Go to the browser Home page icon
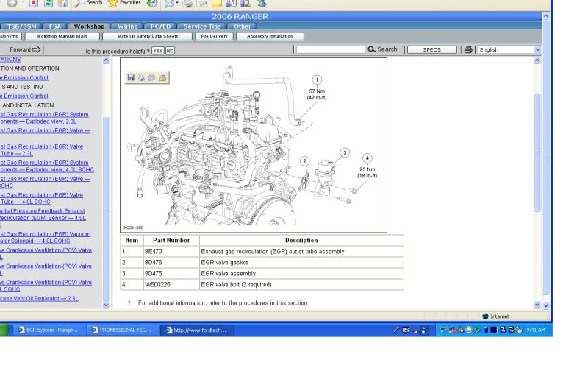This screenshot has width=588, height=368. click(x=63, y=3)
